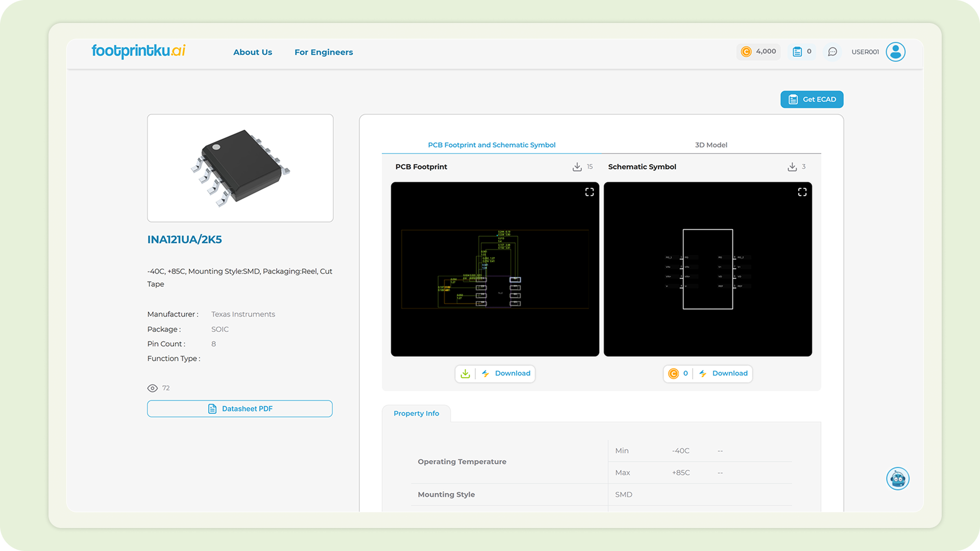Screen dimensions: 980x551
Task: Click the green download icon under PCB Footprint
Action: [465, 373]
